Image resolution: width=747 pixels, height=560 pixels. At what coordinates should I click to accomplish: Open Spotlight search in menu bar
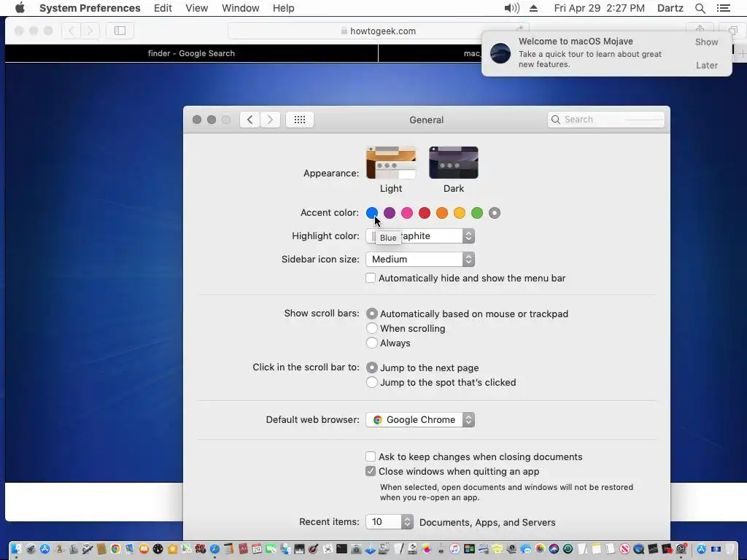point(700,8)
